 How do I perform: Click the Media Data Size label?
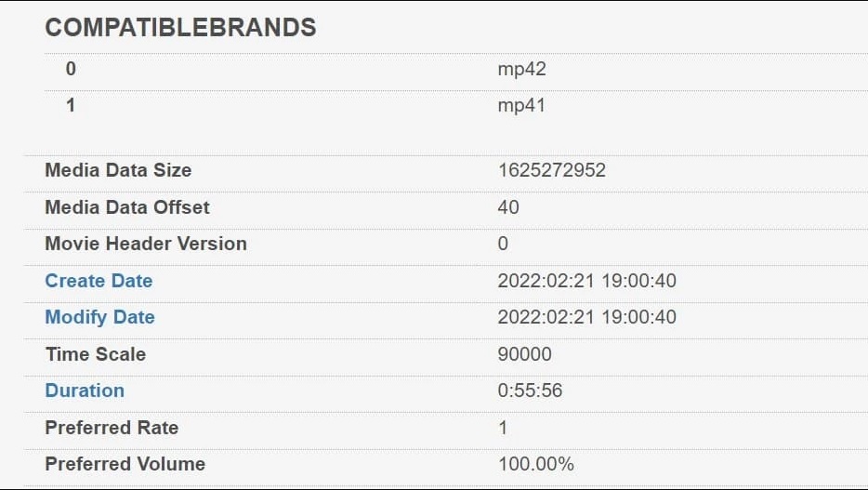coord(118,170)
